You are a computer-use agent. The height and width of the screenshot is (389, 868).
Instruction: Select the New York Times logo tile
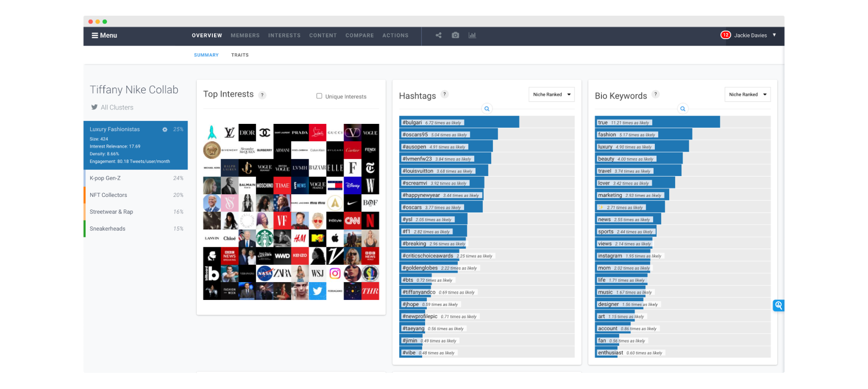370,168
